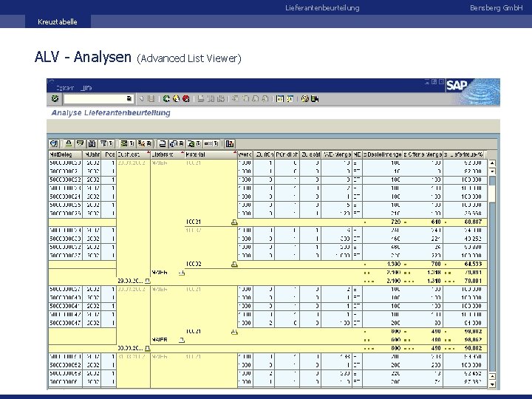Click the Print icon in standard toolbar
The image size is (532, 399).
point(201,99)
